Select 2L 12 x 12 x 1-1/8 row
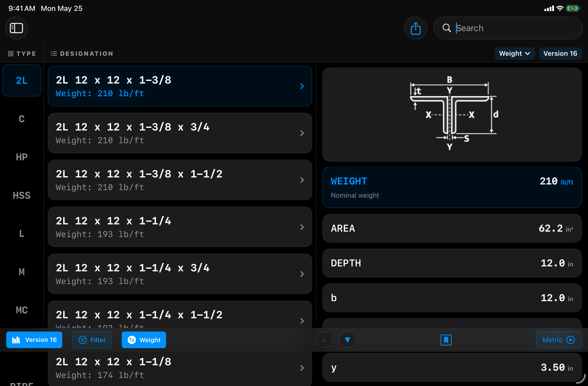588x386 pixels. coord(180,368)
